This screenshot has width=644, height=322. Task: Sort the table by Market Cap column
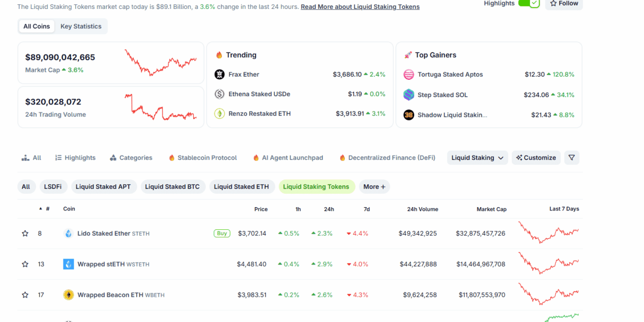tap(491, 209)
